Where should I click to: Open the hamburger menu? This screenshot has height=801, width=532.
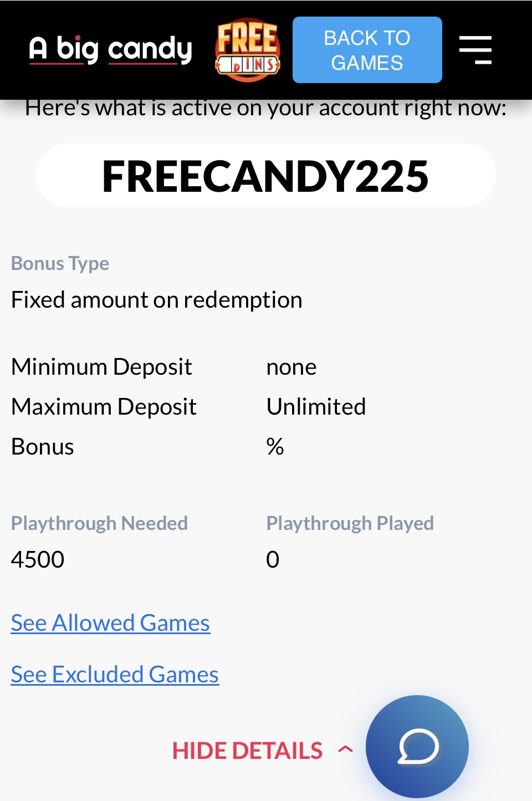[475, 50]
